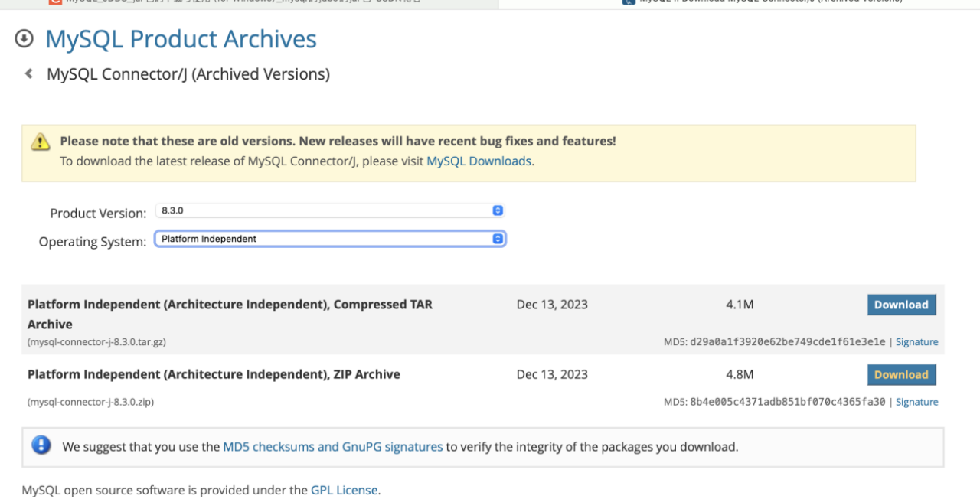Open Signature link for the tar.gz file

[x=916, y=342]
